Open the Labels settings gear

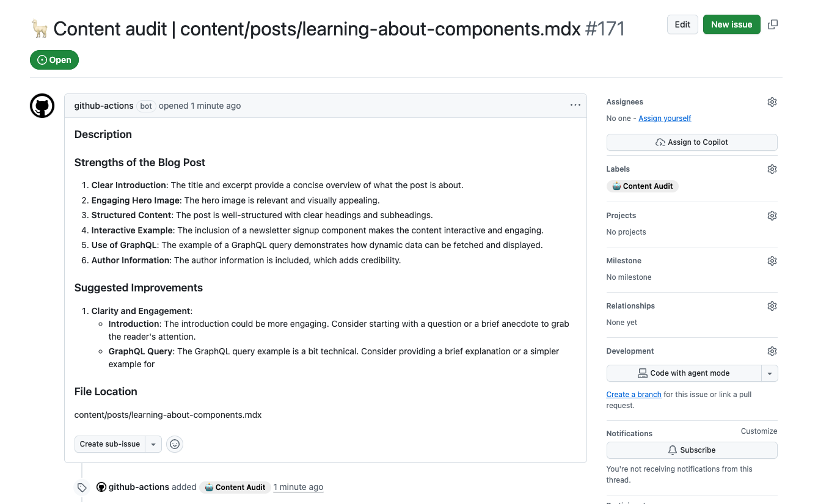[772, 169]
